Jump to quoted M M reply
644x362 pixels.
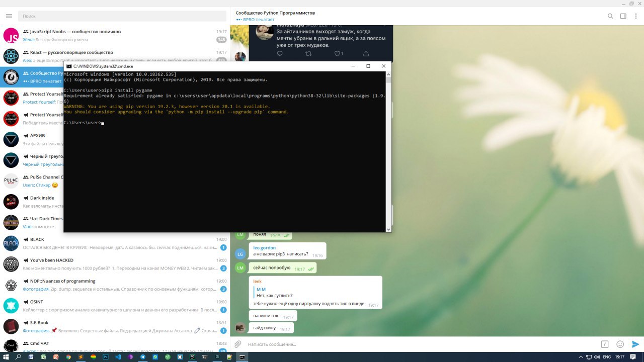click(x=275, y=293)
